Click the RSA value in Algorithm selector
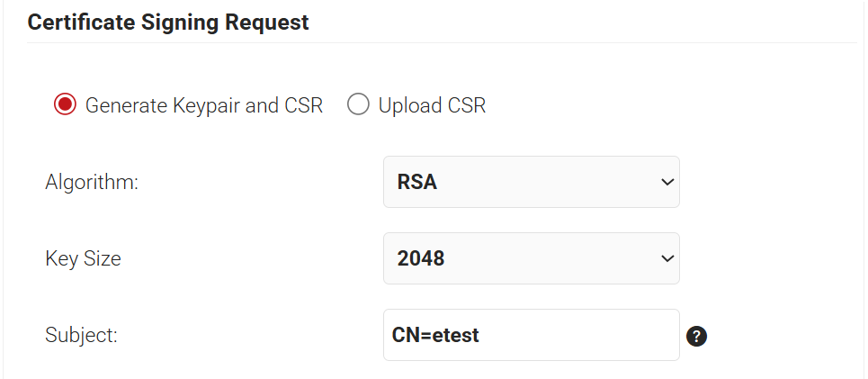Viewport: 868px width, 379px height. [x=417, y=182]
